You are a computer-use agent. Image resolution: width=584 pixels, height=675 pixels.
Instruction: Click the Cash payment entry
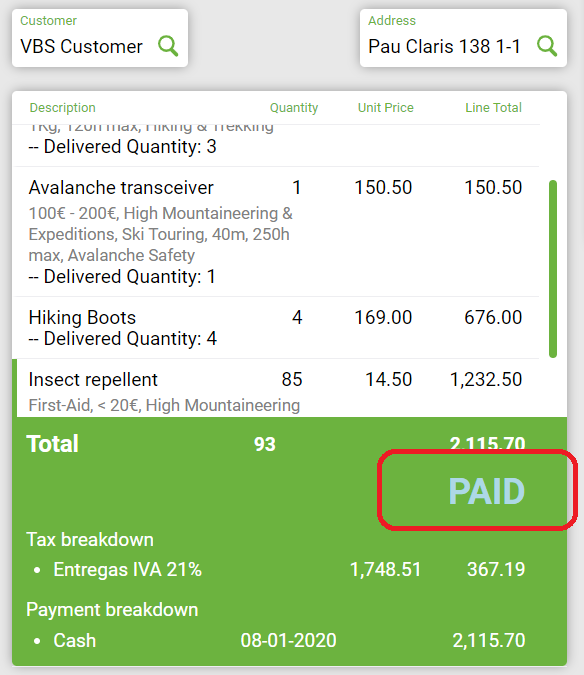[x=74, y=640]
